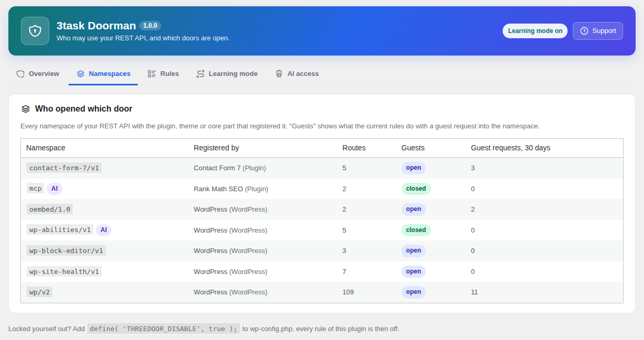Click the 'Learning mode on' badge
The width and height of the screenshot is (644, 340).
[535, 31]
